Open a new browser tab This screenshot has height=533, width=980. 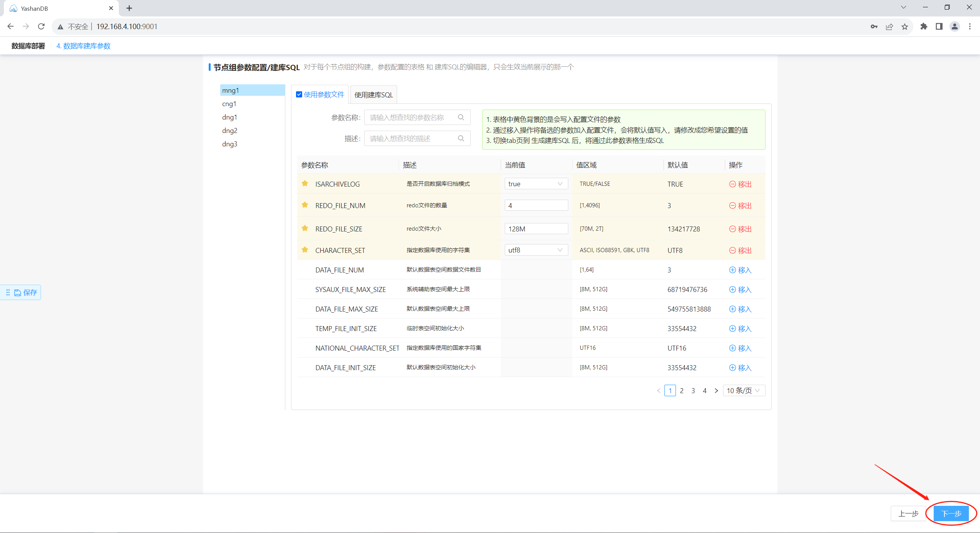pyautogui.click(x=129, y=8)
